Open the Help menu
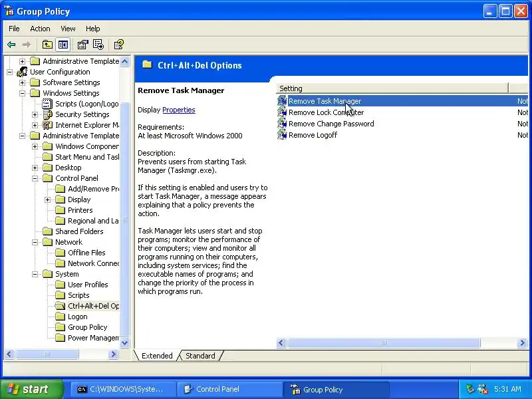 (x=92, y=29)
